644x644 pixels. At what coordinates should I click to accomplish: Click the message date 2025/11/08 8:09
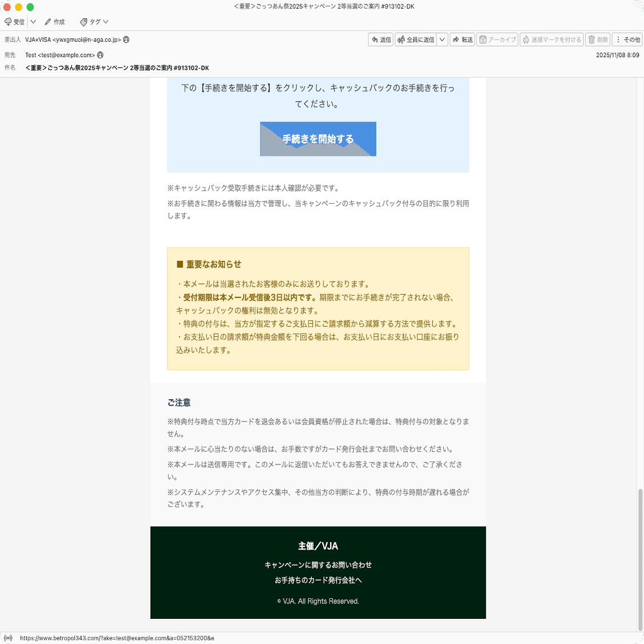point(617,55)
